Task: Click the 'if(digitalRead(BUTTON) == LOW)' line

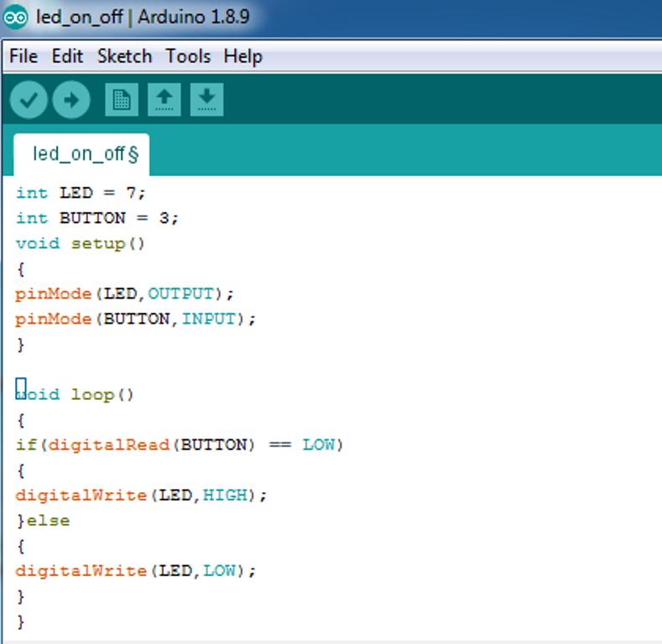Action: click(180, 444)
